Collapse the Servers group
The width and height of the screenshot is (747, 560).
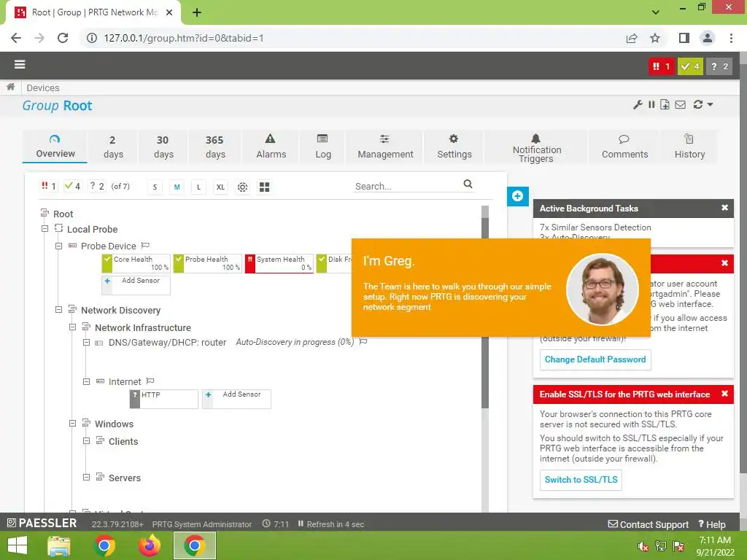pyautogui.click(x=86, y=477)
